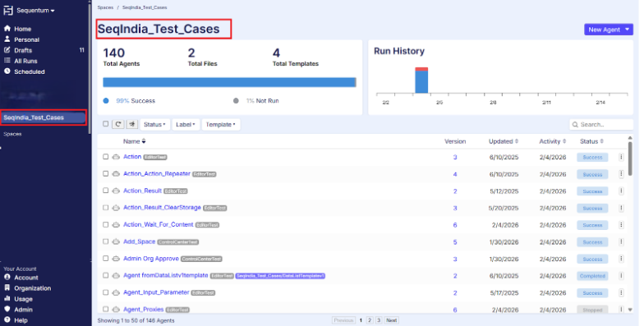This screenshot has height=326, width=644.
Task: Open more options for Add_Space row
Action: [x=621, y=241]
